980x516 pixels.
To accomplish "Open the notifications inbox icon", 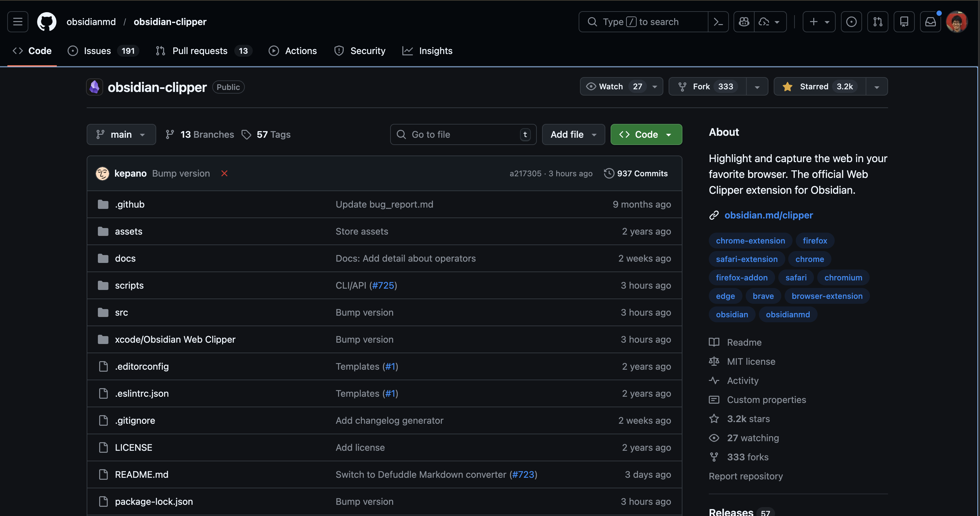I will click(x=930, y=22).
